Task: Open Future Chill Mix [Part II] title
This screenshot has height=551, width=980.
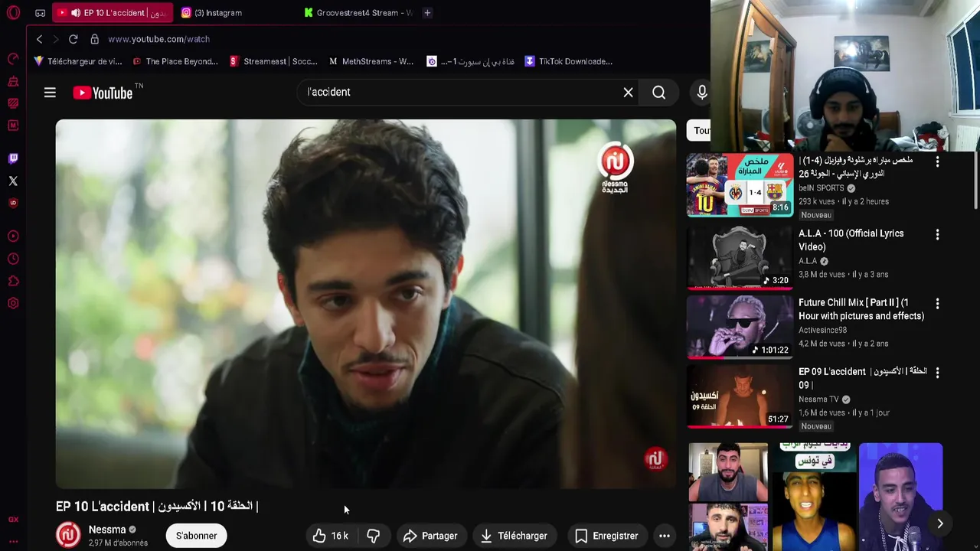Action: (861, 309)
